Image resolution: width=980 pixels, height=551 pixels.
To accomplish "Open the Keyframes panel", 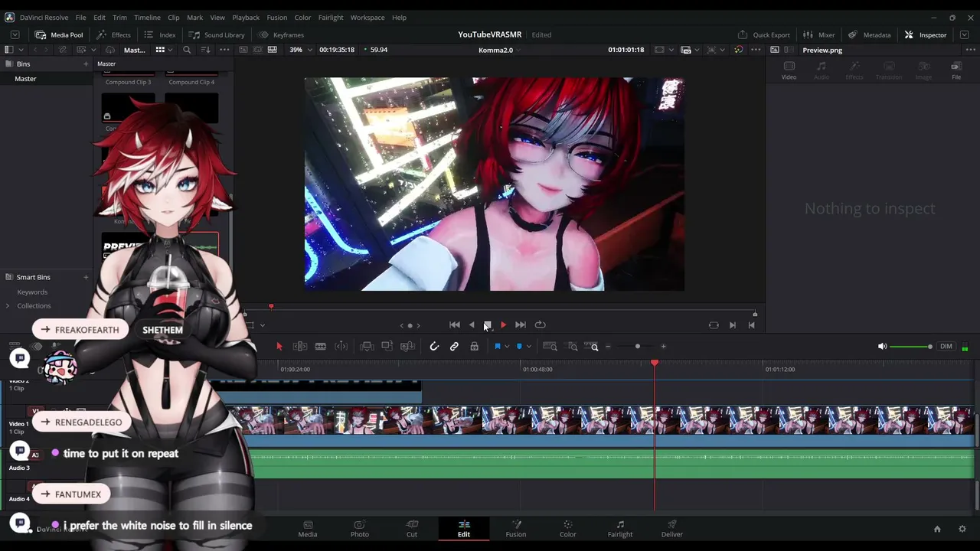I will click(281, 34).
